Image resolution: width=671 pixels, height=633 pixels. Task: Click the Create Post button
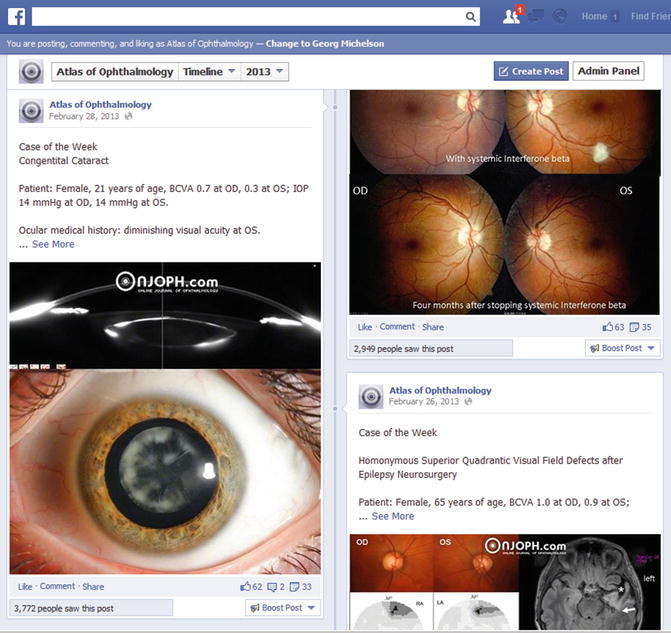pyautogui.click(x=530, y=71)
